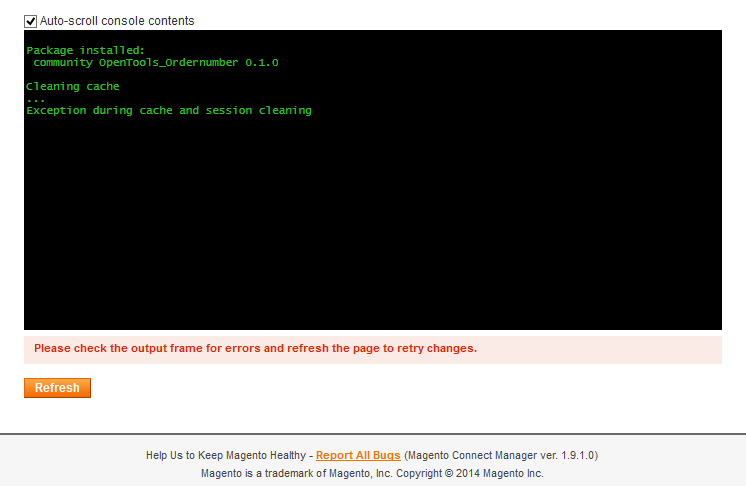Viewport: 746px width, 486px height.
Task: Click the "Exception during cache" error line
Action: tap(168, 110)
